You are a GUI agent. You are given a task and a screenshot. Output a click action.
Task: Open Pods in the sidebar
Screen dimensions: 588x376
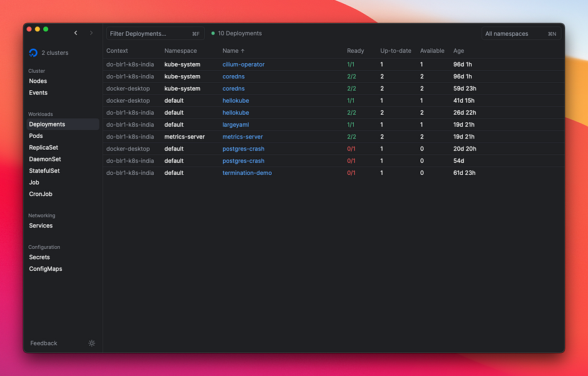coord(36,136)
